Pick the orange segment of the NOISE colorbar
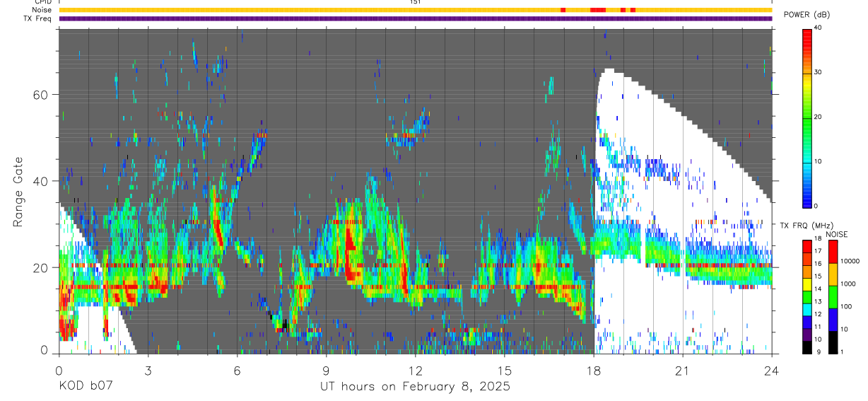The image size is (868, 401). click(833, 274)
